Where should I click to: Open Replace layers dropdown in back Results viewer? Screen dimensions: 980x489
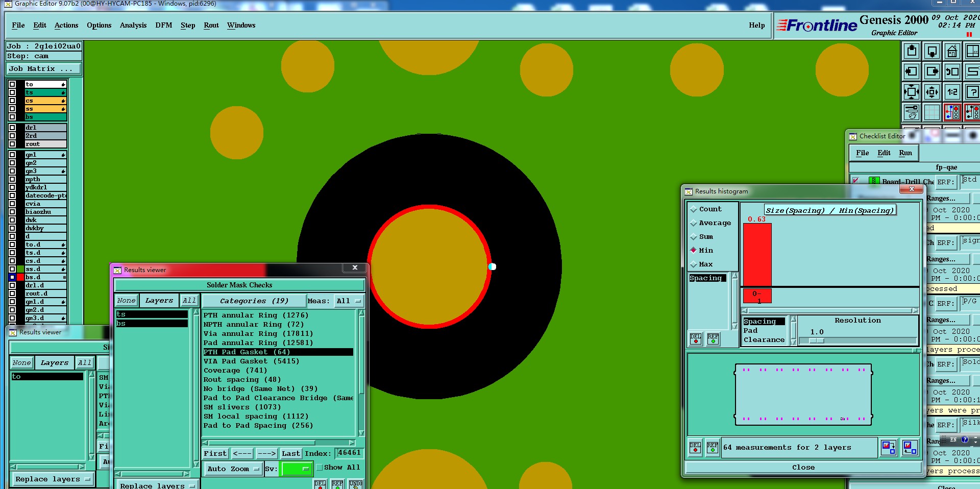click(53, 479)
